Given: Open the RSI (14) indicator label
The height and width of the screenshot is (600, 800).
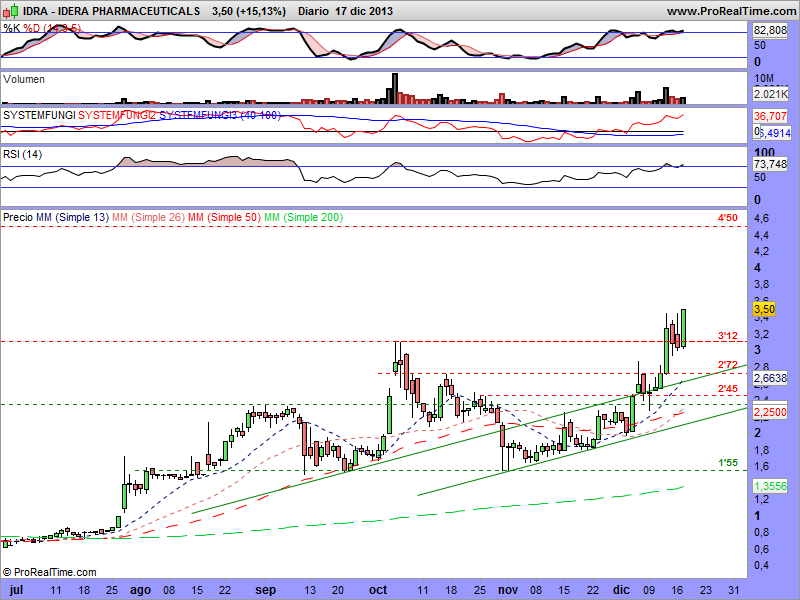Looking at the screenshot, I should tap(23, 153).
